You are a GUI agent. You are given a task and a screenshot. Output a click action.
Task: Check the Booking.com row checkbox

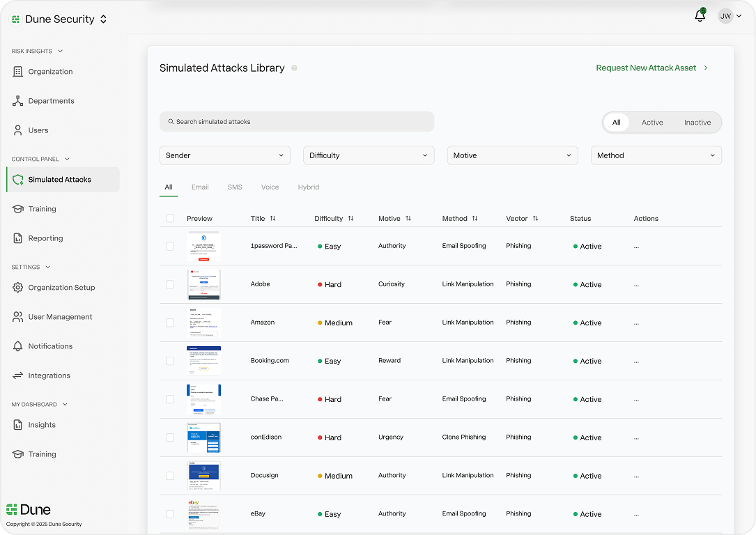click(x=170, y=361)
